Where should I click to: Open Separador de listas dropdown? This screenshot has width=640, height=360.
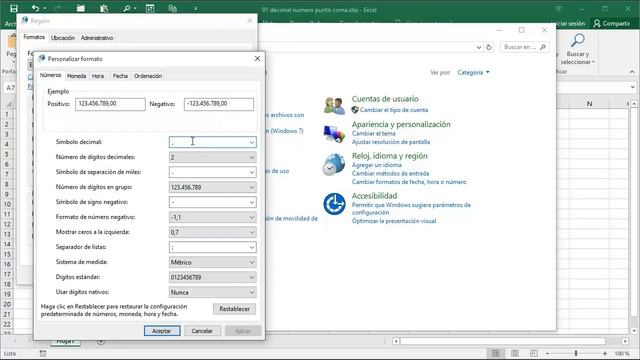252,247
